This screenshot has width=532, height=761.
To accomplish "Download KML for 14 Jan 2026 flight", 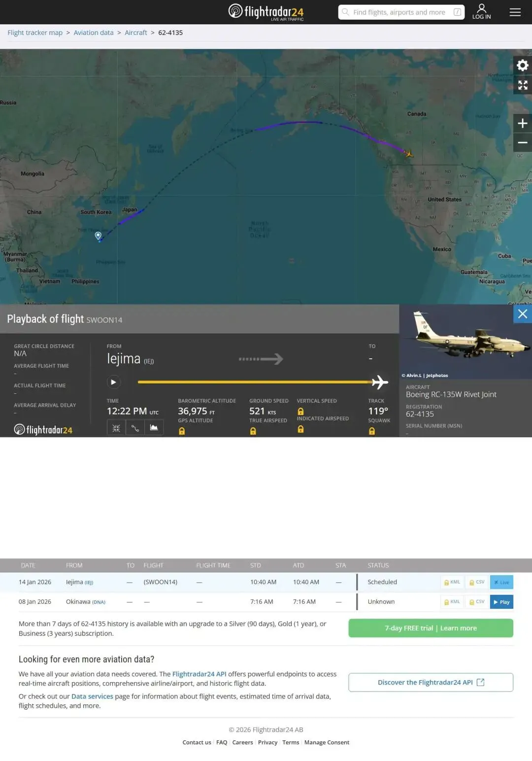I will (452, 582).
